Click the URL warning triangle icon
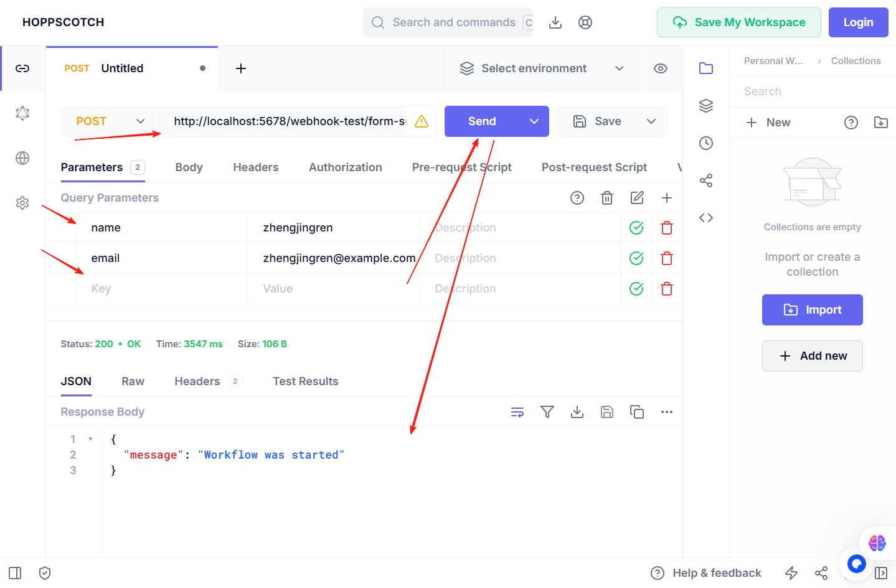896x588 pixels. point(422,121)
